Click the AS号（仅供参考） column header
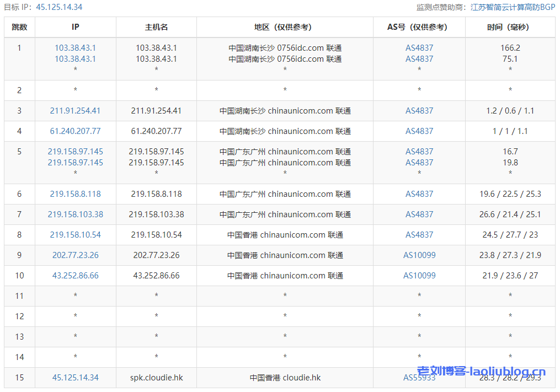 pos(419,27)
